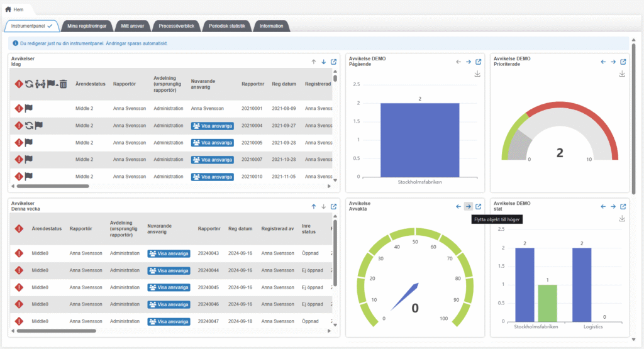Move the Prioriterade gauge panel left

(x=603, y=62)
